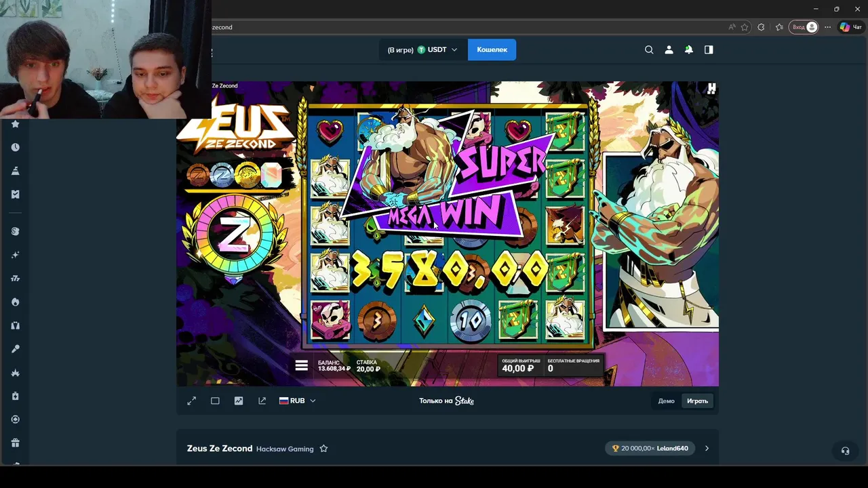This screenshot has height=488, width=868.
Task: Open browser extensions puzzle icon
Action: 761,27
